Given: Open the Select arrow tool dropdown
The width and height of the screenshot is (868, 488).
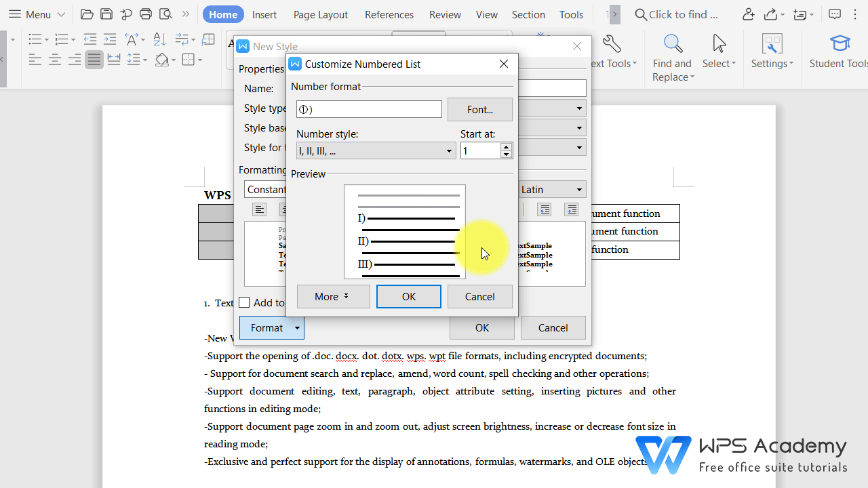Looking at the screenshot, I should pos(719,52).
